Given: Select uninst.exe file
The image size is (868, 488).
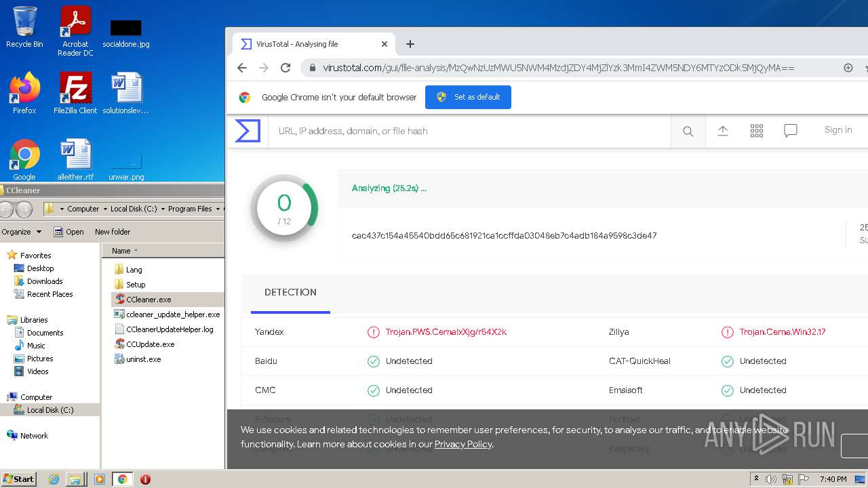Looking at the screenshot, I should [x=138, y=359].
